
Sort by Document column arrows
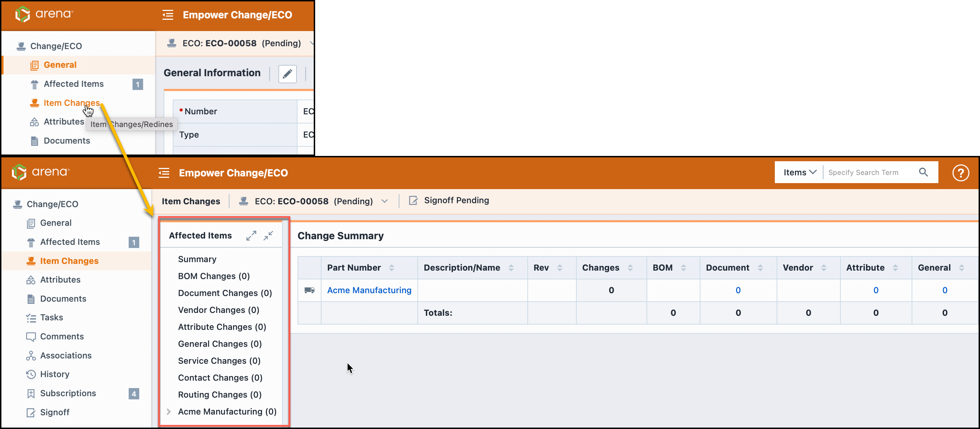(760, 268)
